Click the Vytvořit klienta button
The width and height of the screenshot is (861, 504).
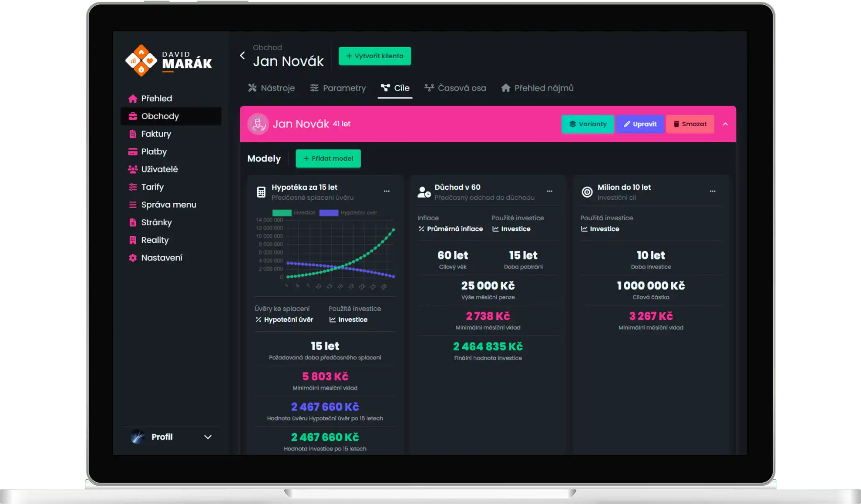tap(375, 56)
